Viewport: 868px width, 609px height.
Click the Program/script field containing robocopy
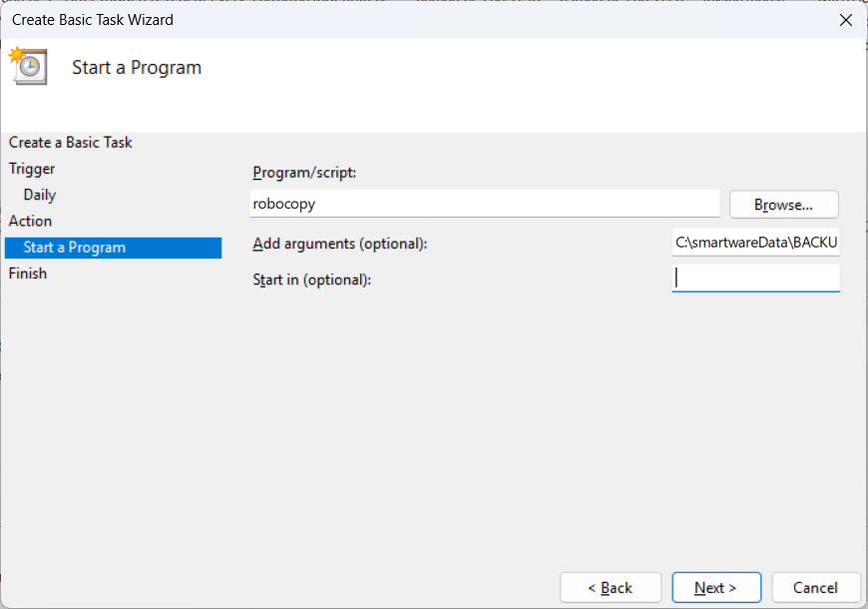[x=484, y=204]
